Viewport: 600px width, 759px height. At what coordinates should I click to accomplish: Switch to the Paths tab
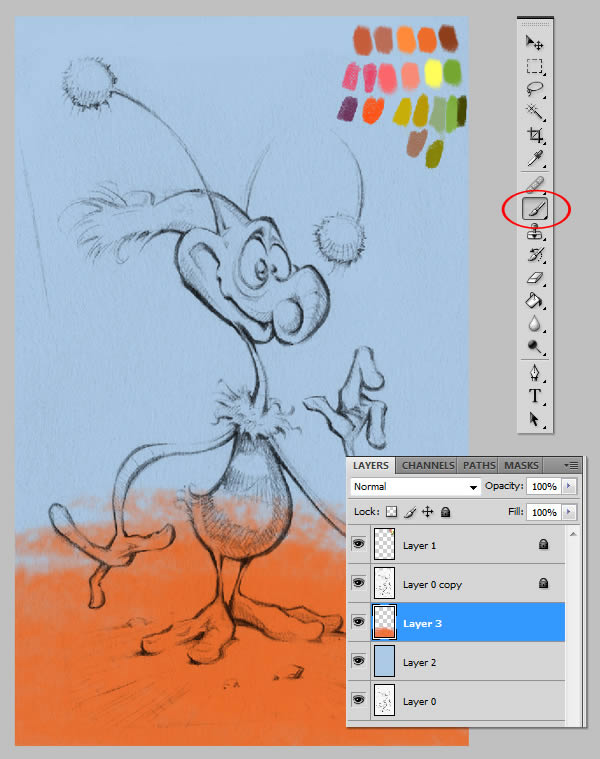(x=479, y=466)
